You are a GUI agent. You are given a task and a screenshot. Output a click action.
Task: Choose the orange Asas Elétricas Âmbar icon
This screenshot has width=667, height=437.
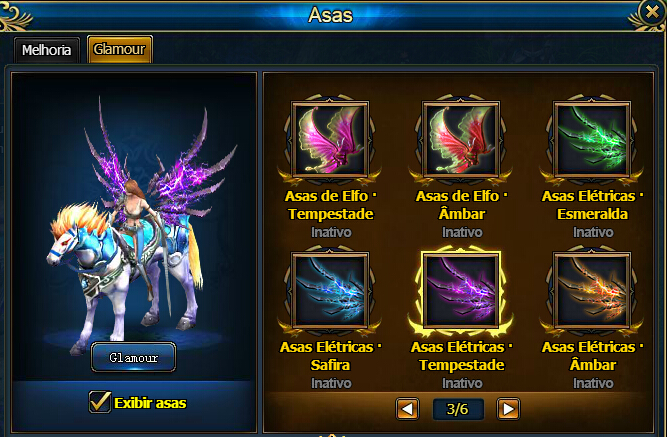(x=592, y=290)
